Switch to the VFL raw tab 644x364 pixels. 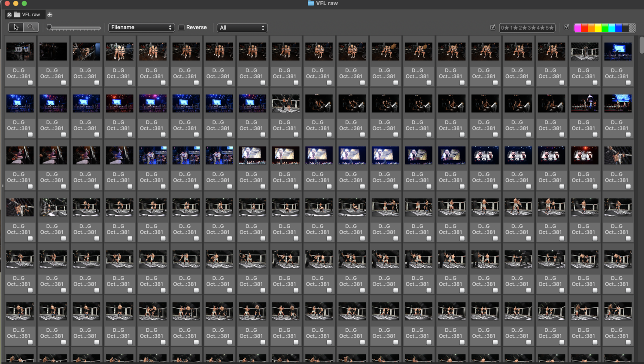point(30,15)
